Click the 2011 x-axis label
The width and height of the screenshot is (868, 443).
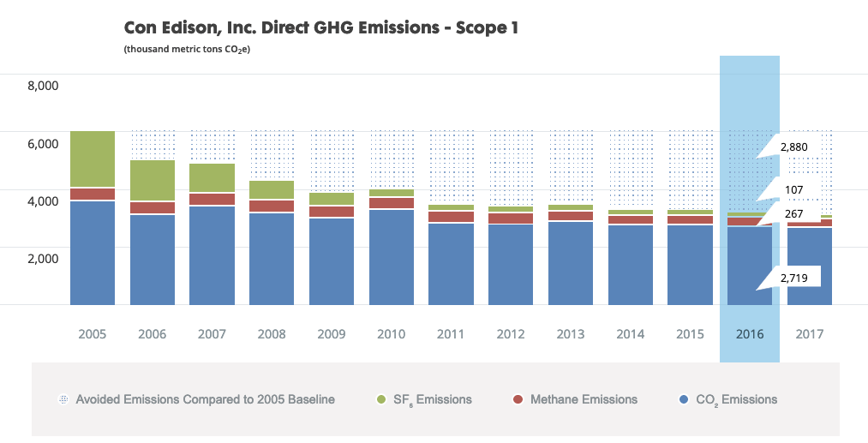pyautogui.click(x=452, y=334)
